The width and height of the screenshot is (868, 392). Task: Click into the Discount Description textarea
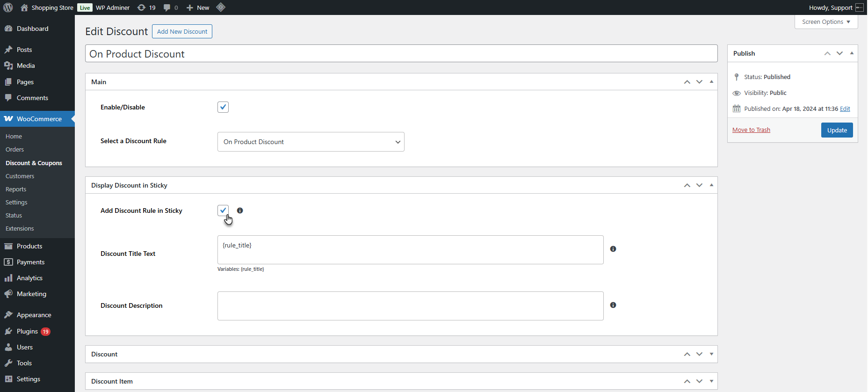tap(411, 306)
